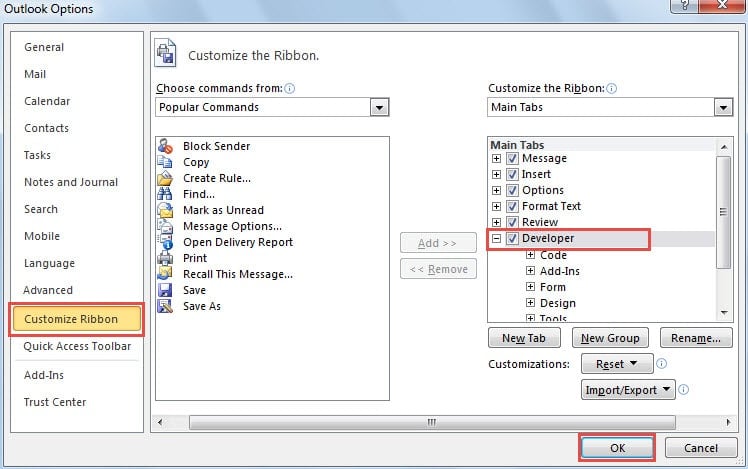Click the Save floppy disk icon
This screenshot has height=469, width=748.
(165, 290)
